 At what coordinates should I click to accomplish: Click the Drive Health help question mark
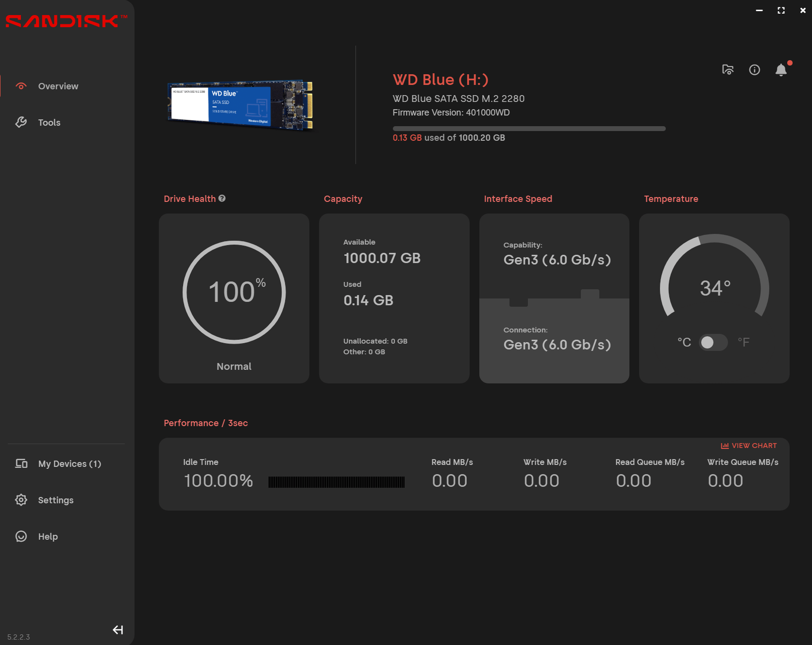pyautogui.click(x=222, y=198)
